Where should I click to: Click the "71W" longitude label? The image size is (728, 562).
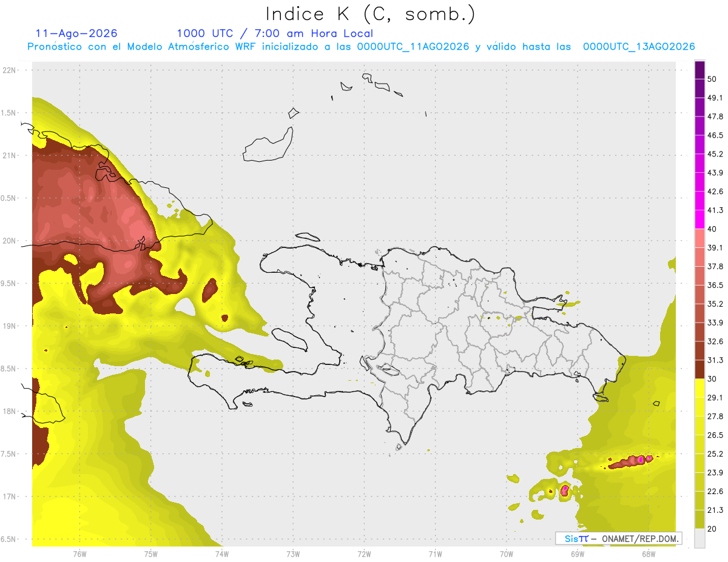[x=435, y=554]
